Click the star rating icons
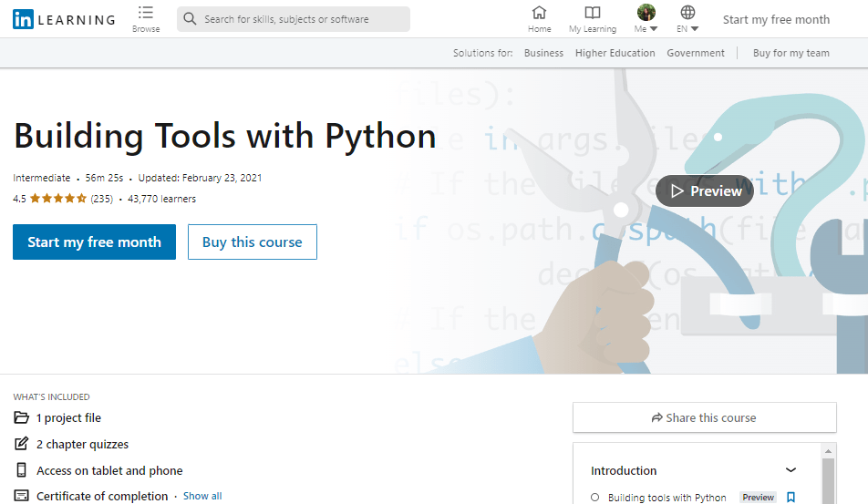 [58, 198]
